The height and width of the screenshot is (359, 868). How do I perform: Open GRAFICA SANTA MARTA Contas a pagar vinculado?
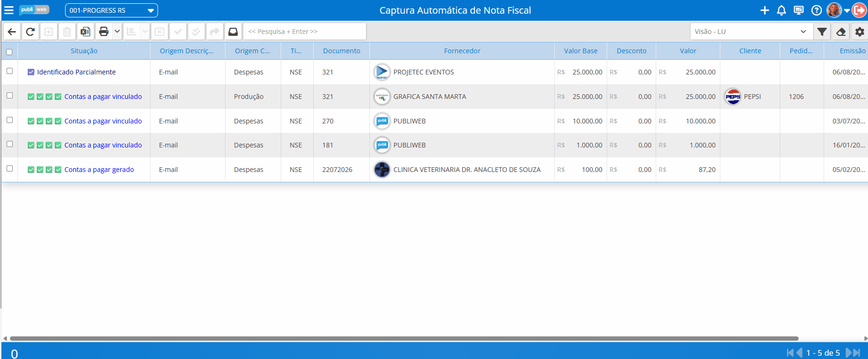(103, 97)
